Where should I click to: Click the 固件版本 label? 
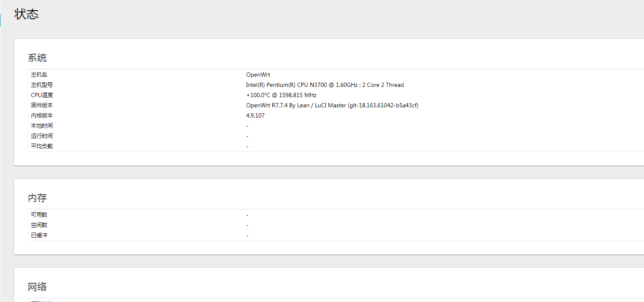[42, 105]
